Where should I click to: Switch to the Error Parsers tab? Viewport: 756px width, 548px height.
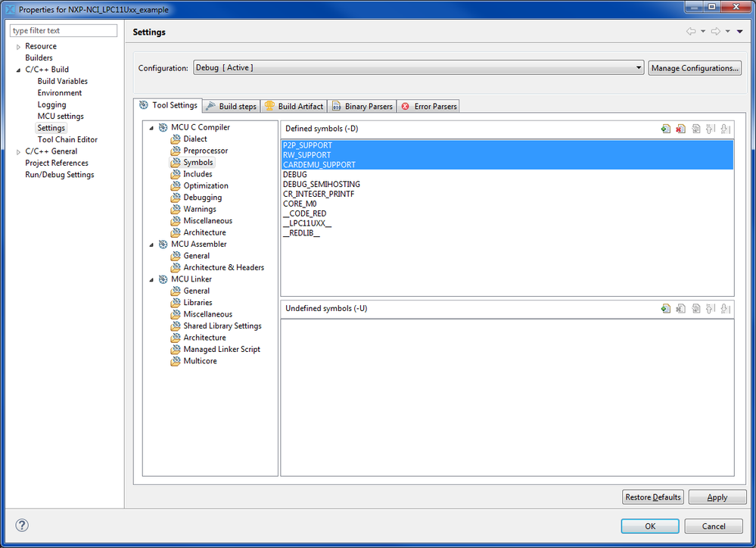click(428, 106)
